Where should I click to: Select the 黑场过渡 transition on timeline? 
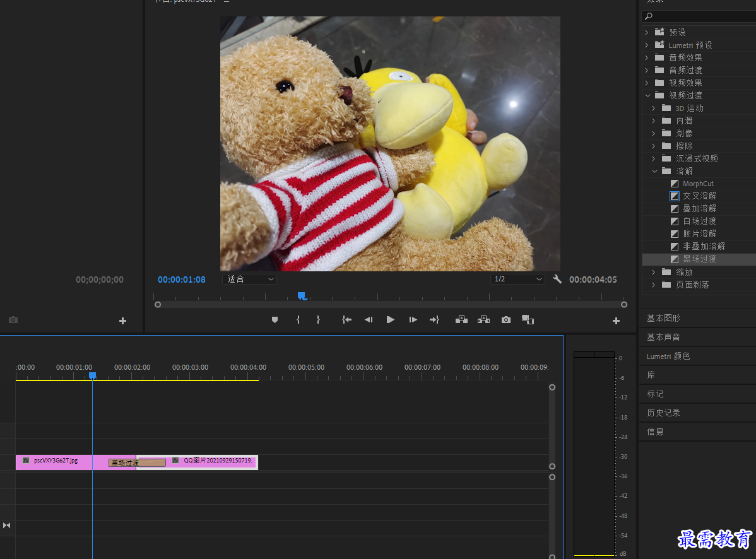click(137, 463)
